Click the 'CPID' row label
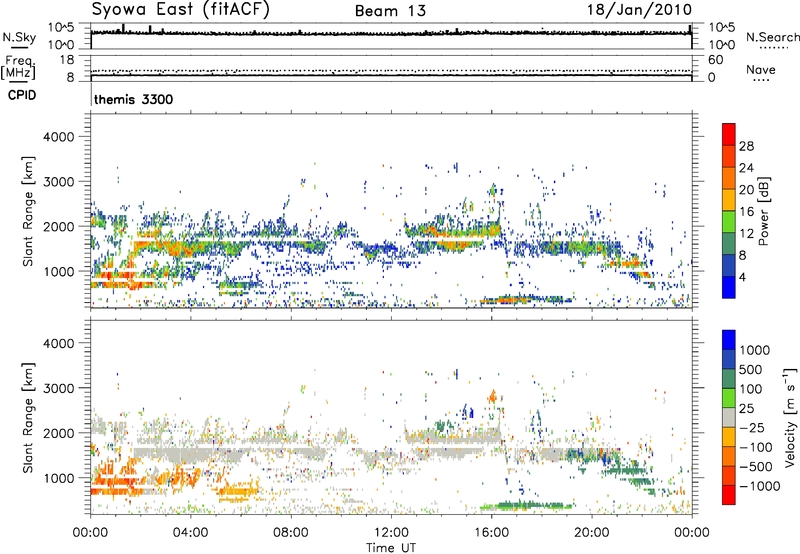The width and height of the screenshot is (800, 554). pos(22,95)
